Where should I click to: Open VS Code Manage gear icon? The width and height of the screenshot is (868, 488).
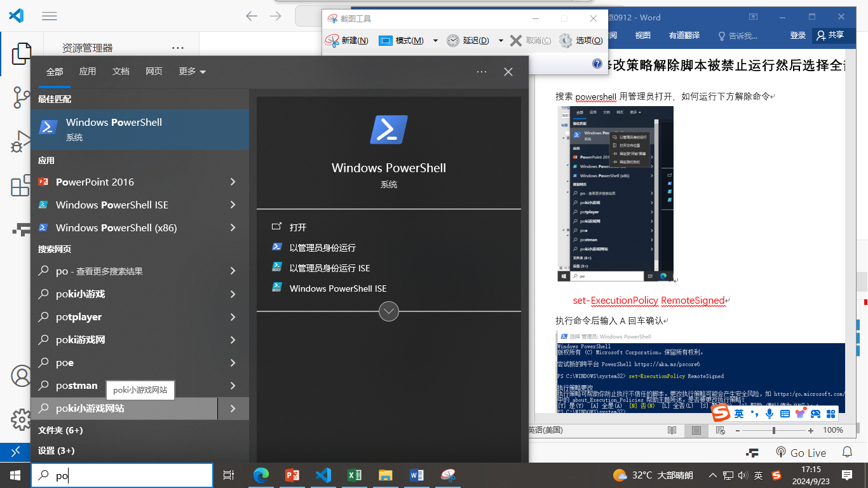(x=22, y=419)
